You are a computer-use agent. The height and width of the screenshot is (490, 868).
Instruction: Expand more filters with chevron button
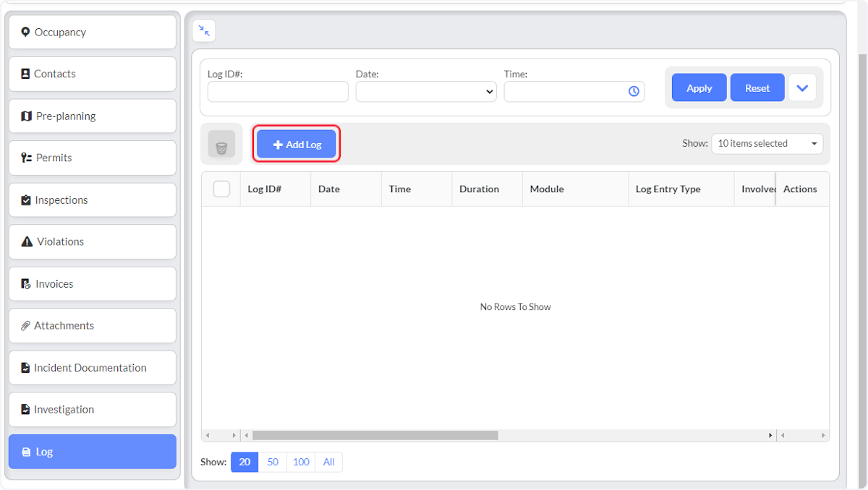tap(802, 87)
